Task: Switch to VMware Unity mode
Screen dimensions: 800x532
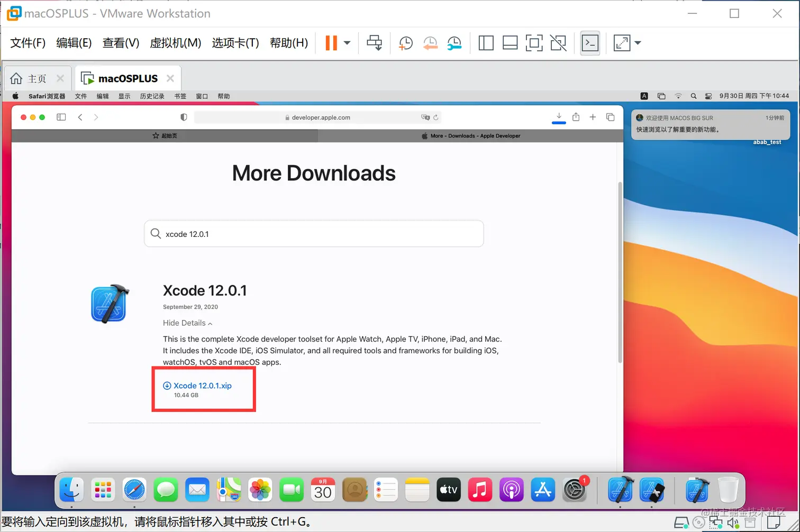Action: point(558,43)
